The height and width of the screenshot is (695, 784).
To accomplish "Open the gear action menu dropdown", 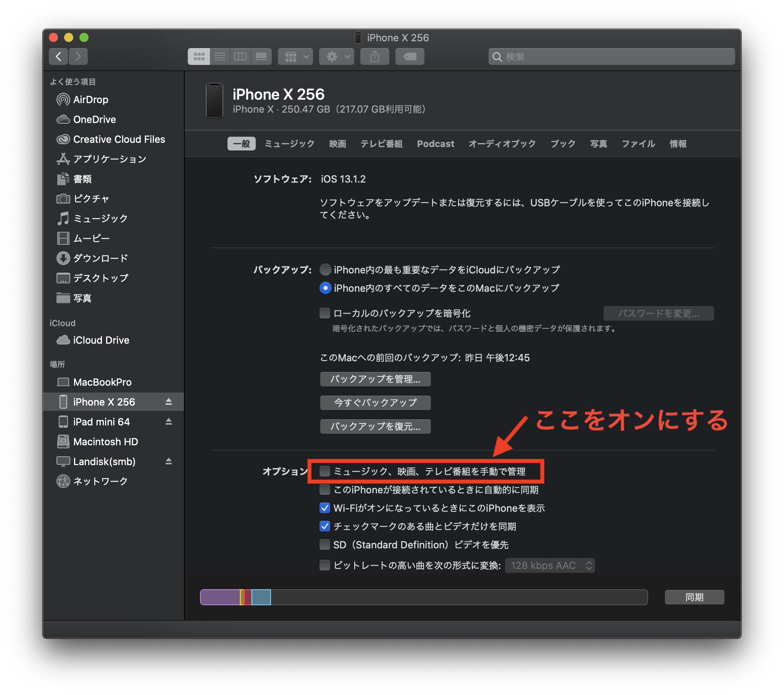I will click(x=336, y=57).
